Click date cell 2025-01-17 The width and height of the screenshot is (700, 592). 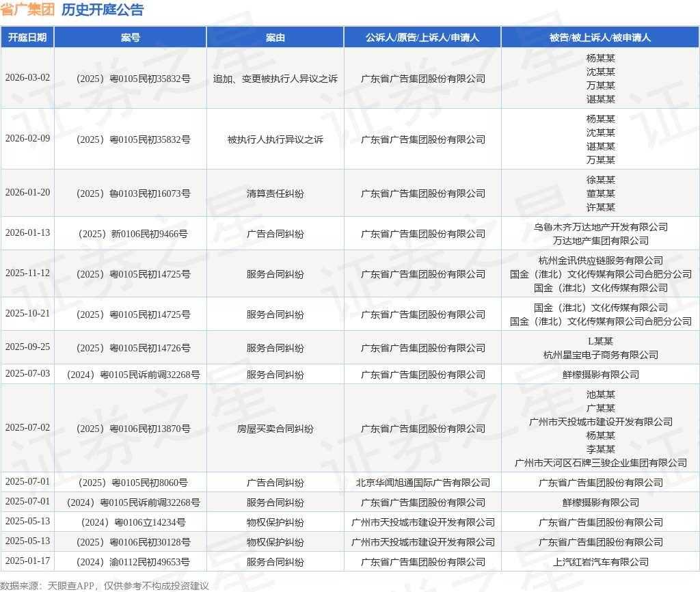(27, 561)
